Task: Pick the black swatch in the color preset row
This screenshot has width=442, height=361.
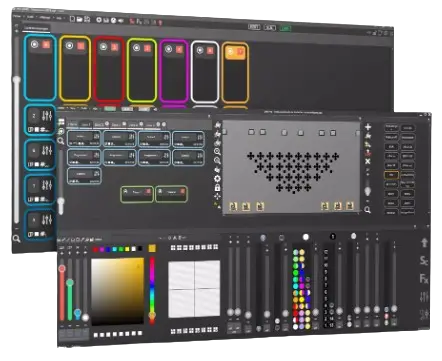Action: pos(140,249)
